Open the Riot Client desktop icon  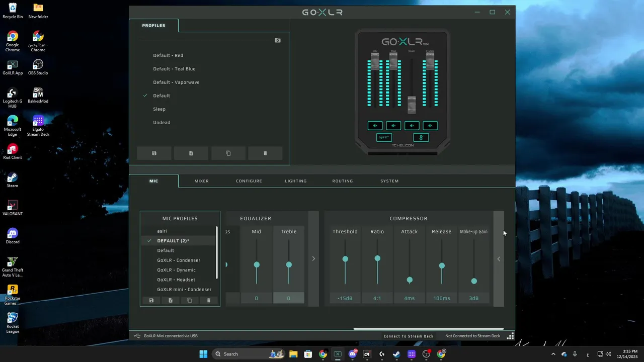[13, 152]
